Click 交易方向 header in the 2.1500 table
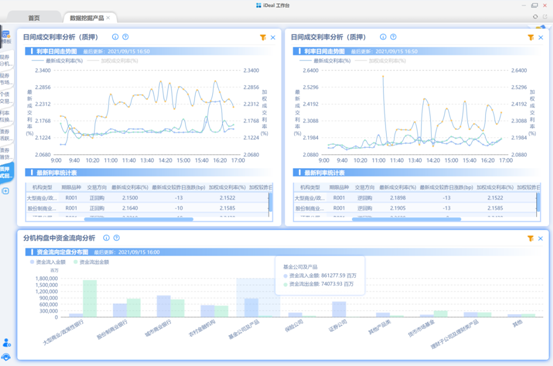 97,187
